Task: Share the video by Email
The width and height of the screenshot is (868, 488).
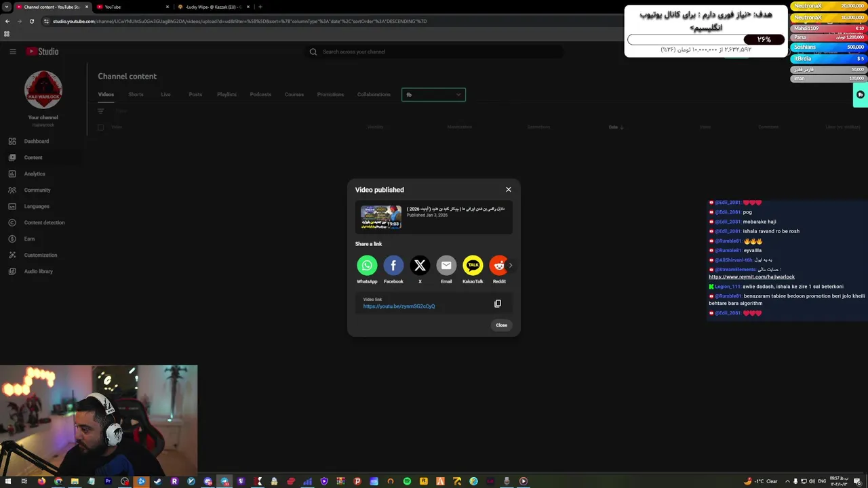Action: pos(446,265)
